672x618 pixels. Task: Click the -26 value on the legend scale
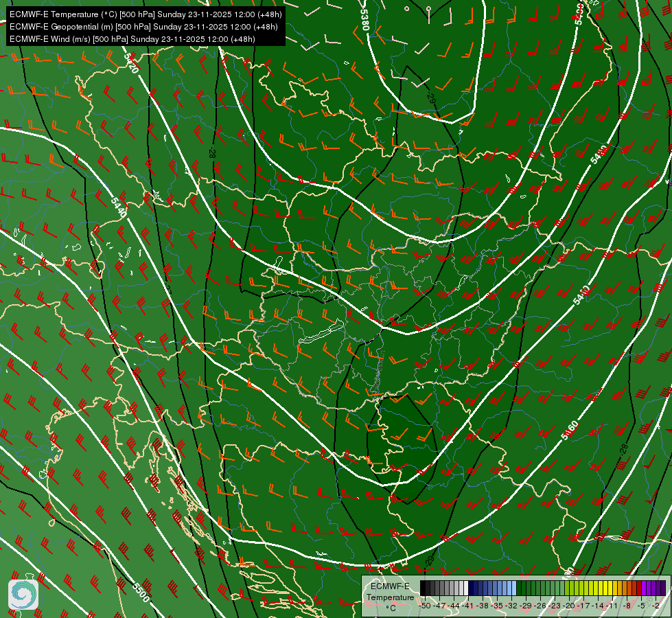[x=540, y=606]
